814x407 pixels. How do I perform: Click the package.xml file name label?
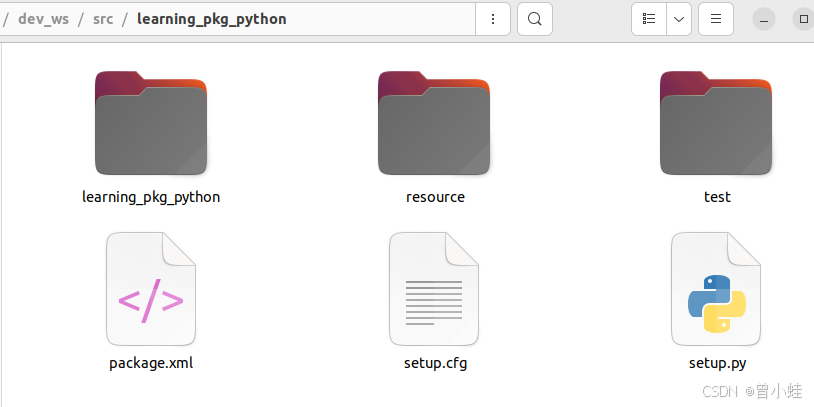151,363
